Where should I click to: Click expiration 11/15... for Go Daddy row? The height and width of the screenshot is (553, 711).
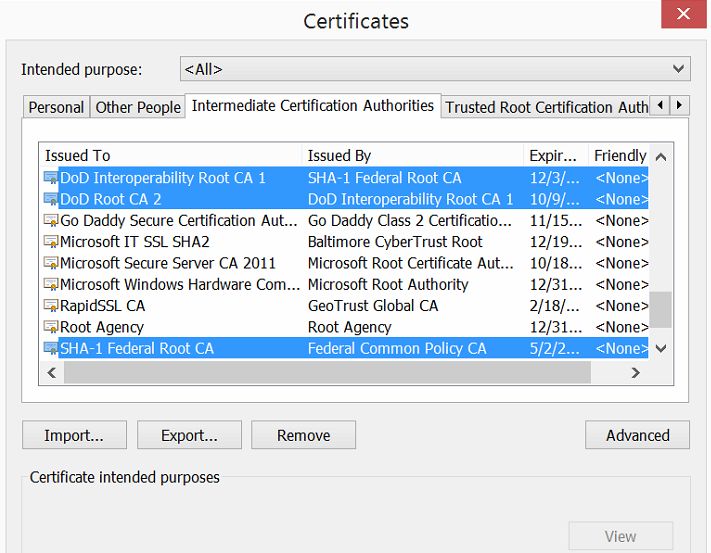[x=556, y=220]
